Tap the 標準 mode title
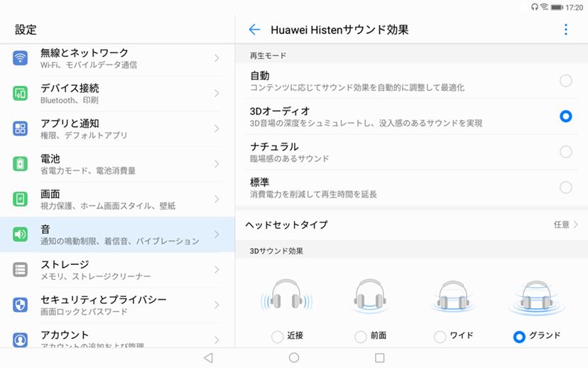This screenshot has width=588, height=368. tap(260, 183)
